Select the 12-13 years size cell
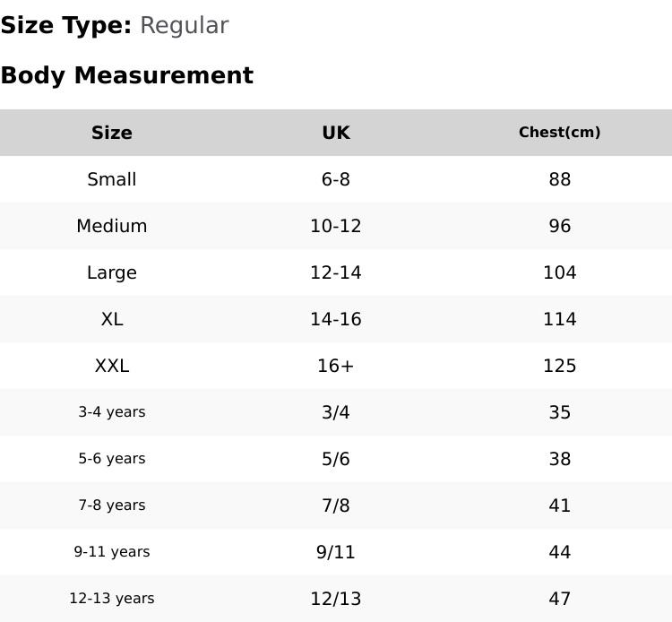 (x=112, y=599)
